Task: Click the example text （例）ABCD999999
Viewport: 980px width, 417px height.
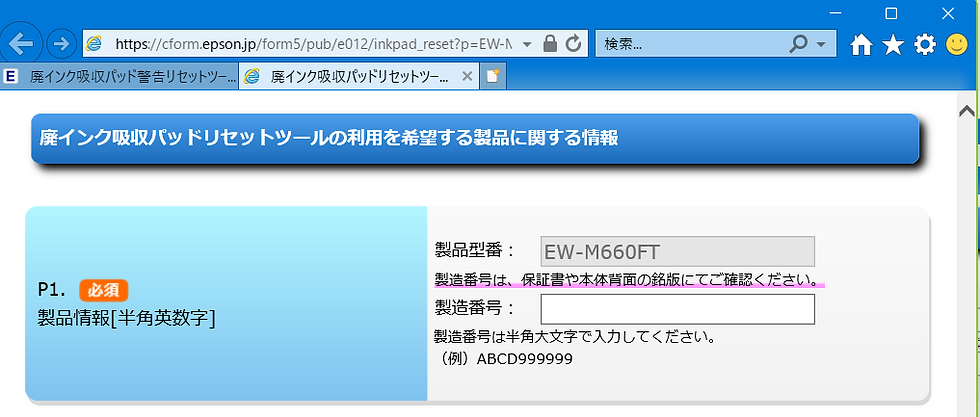Action: pyautogui.click(x=503, y=359)
